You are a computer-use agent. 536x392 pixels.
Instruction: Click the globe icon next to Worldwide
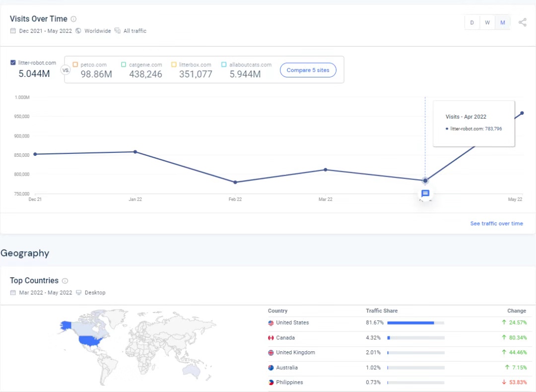coord(78,31)
